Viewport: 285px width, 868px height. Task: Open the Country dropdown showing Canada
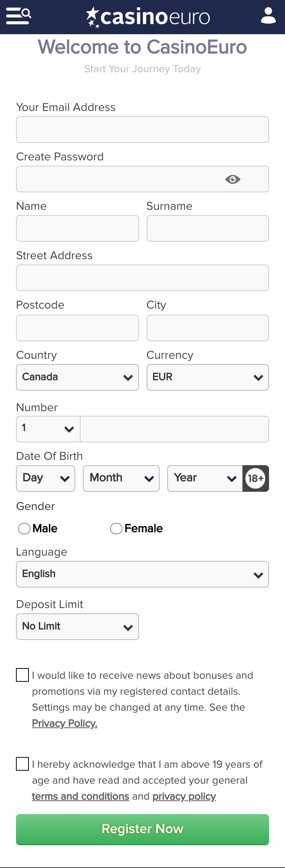(78, 377)
